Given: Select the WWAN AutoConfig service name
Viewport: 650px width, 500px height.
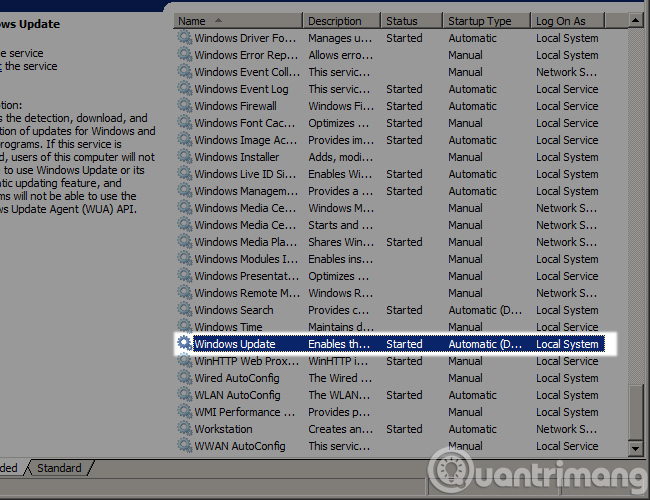Looking at the screenshot, I should click(240, 446).
